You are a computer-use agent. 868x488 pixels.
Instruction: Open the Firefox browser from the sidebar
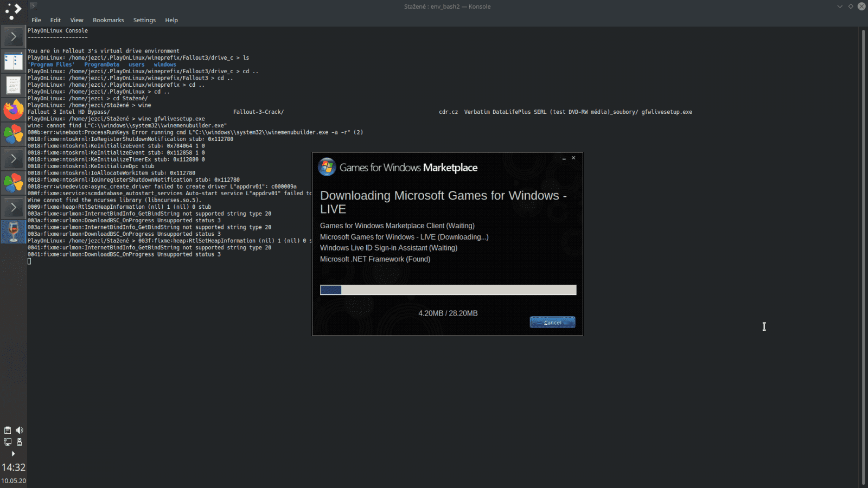click(13, 110)
